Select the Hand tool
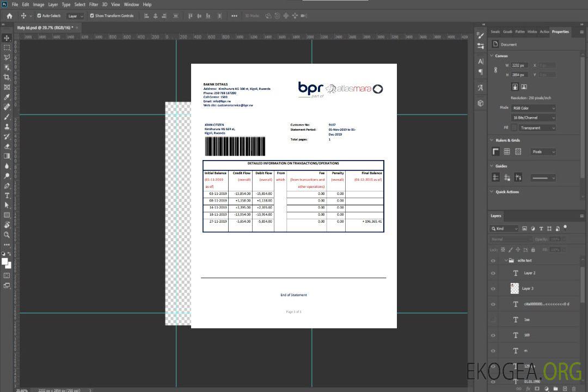 tap(7, 225)
